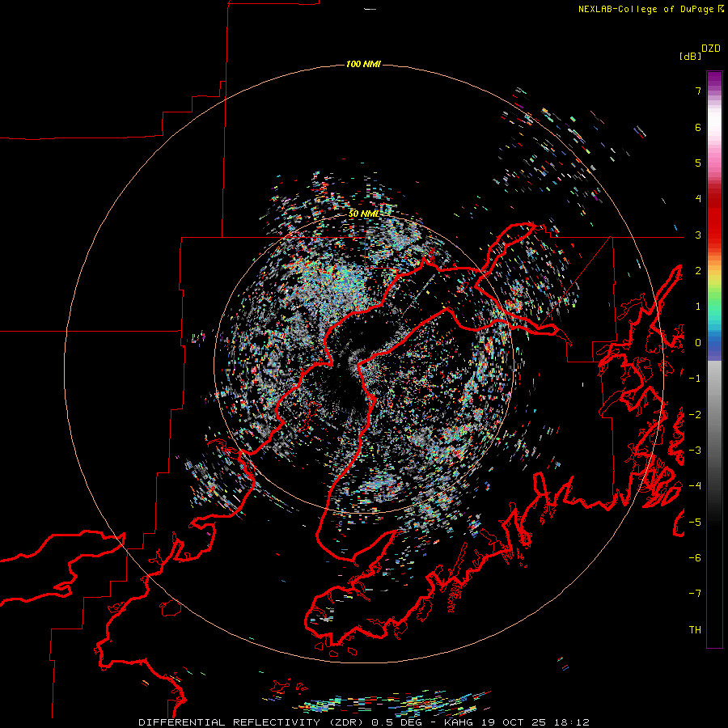Click the -2 tick value on color scale
The image size is (728, 728).
click(695, 414)
